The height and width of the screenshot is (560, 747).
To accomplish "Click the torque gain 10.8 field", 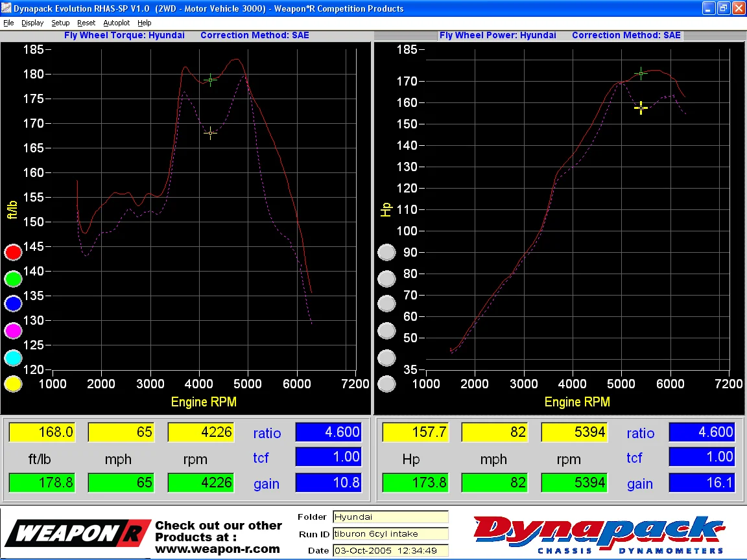I will (329, 482).
